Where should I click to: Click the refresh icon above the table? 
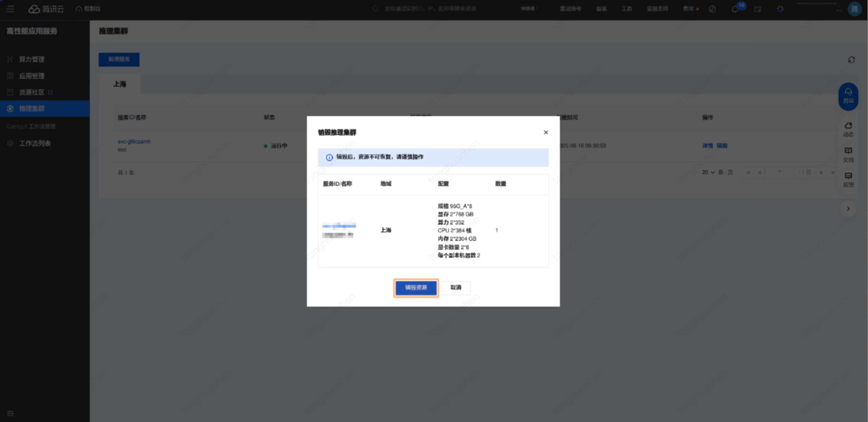(851, 60)
